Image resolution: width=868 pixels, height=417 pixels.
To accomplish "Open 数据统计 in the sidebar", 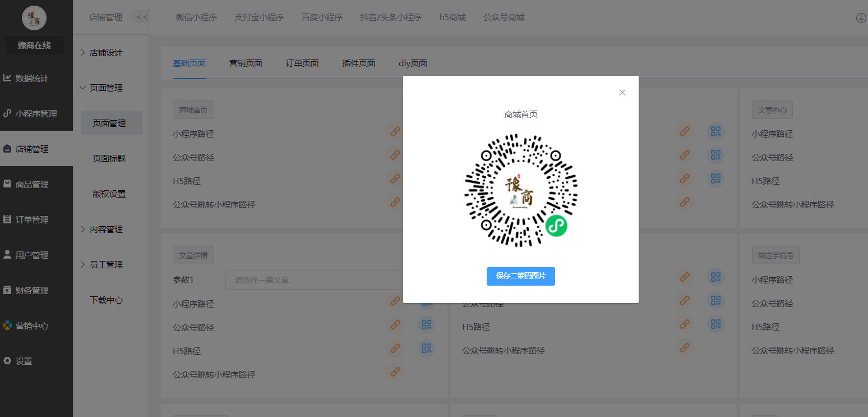I will [32, 78].
